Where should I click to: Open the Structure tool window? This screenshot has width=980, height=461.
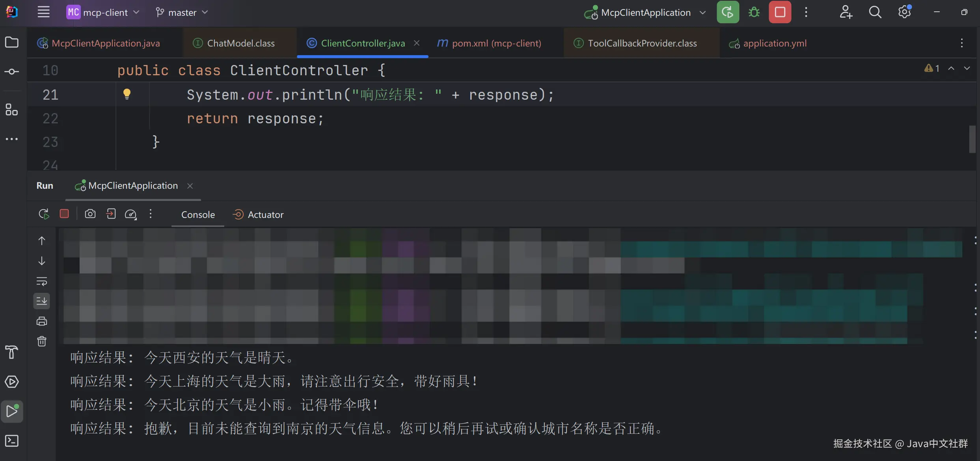[12, 110]
